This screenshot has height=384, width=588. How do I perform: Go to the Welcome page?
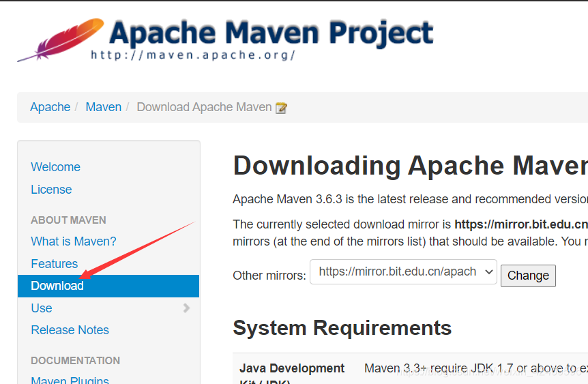[x=55, y=167]
